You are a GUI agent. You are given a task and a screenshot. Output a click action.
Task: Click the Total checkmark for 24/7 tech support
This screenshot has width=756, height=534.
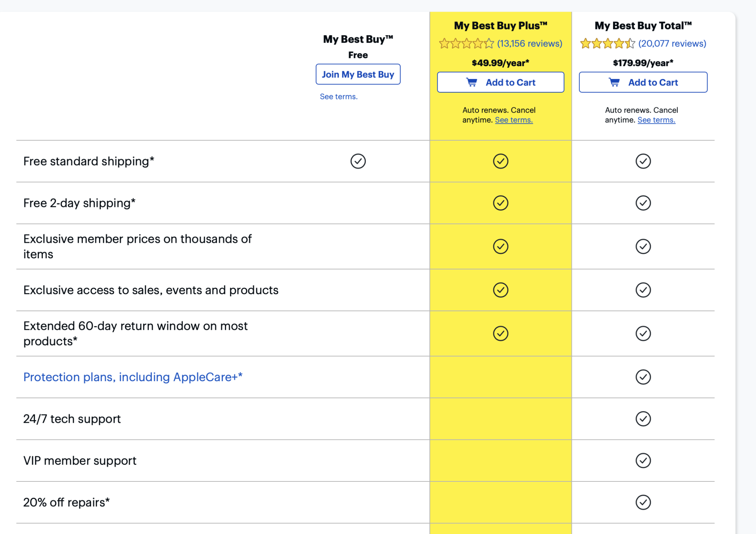pos(643,419)
